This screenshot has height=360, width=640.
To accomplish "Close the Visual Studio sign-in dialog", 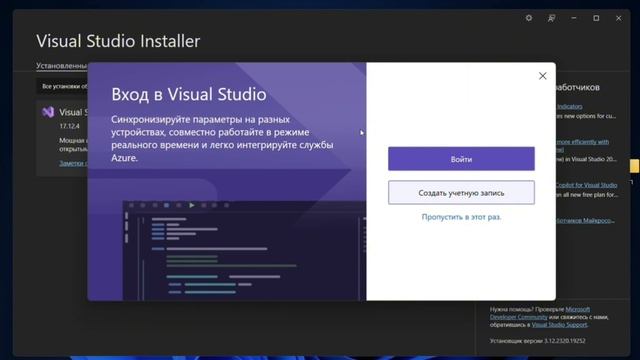I will [542, 76].
